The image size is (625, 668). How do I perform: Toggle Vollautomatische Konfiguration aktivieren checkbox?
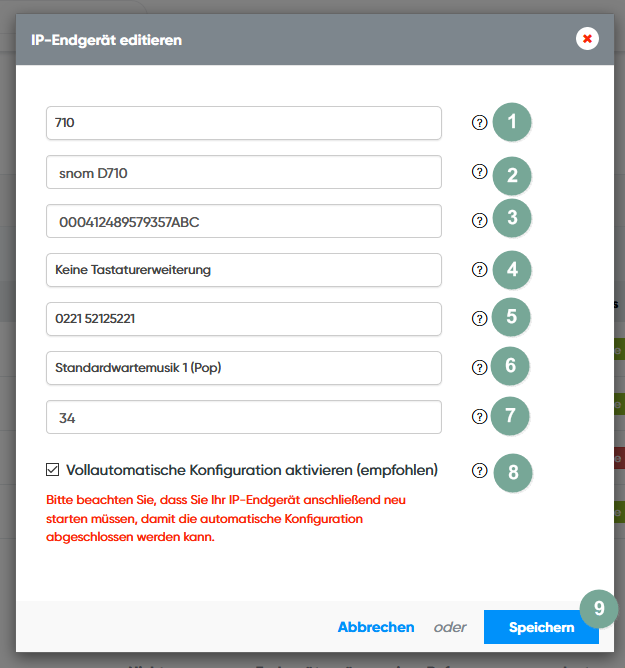[x=53, y=469]
